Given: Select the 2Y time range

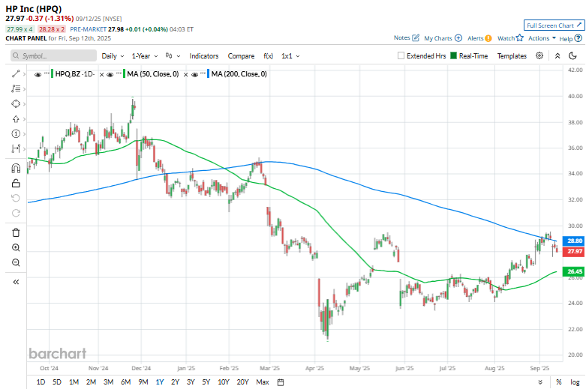Looking at the screenshot, I should tap(176, 382).
